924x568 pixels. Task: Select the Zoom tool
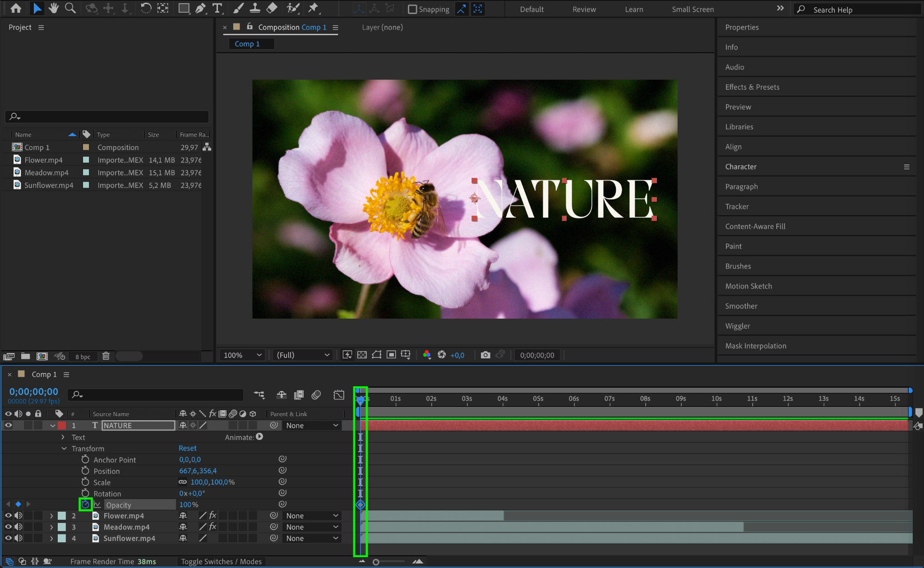tap(70, 8)
